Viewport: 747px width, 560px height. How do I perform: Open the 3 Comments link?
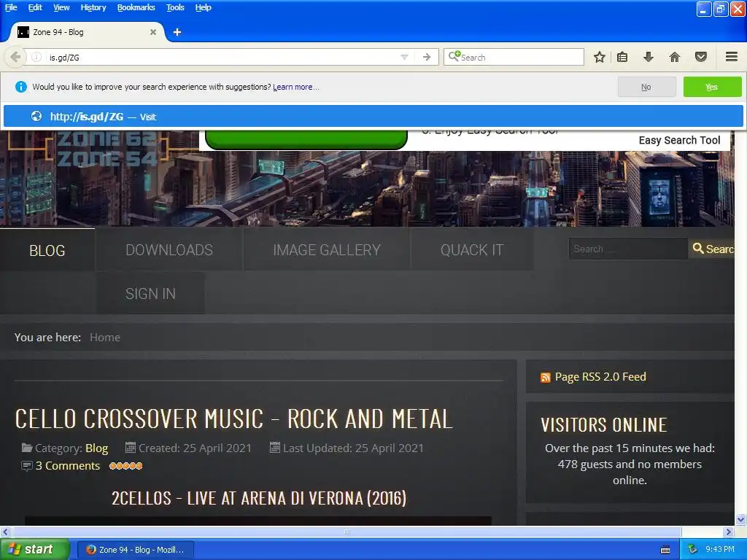68,466
